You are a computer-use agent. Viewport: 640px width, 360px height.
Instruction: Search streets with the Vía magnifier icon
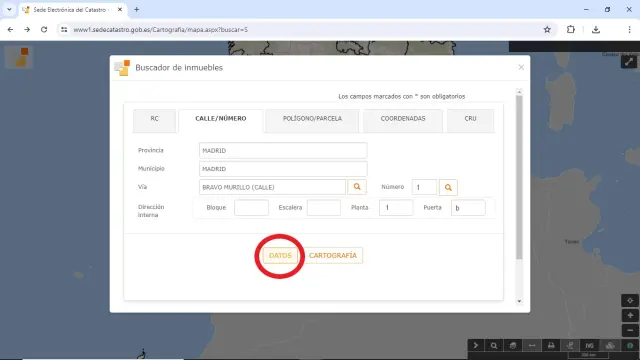click(x=357, y=187)
